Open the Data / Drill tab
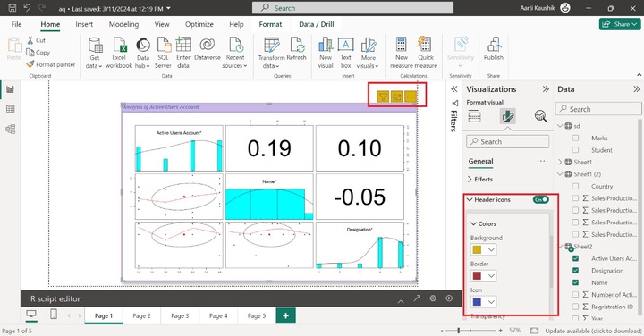Image resolution: width=644 pixels, height=336 pixels. (317, 24)
